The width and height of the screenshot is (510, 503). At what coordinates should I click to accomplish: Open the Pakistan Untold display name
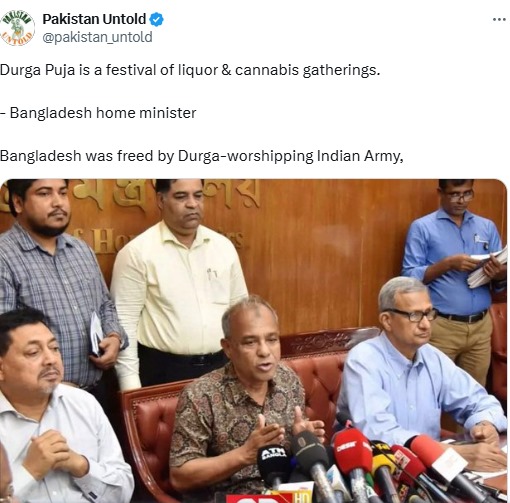(x=94, y=19)
